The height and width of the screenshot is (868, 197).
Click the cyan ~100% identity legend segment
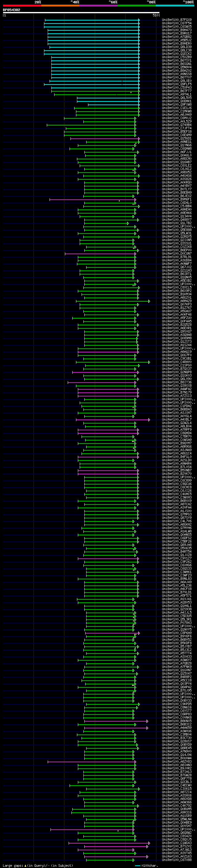175,6
